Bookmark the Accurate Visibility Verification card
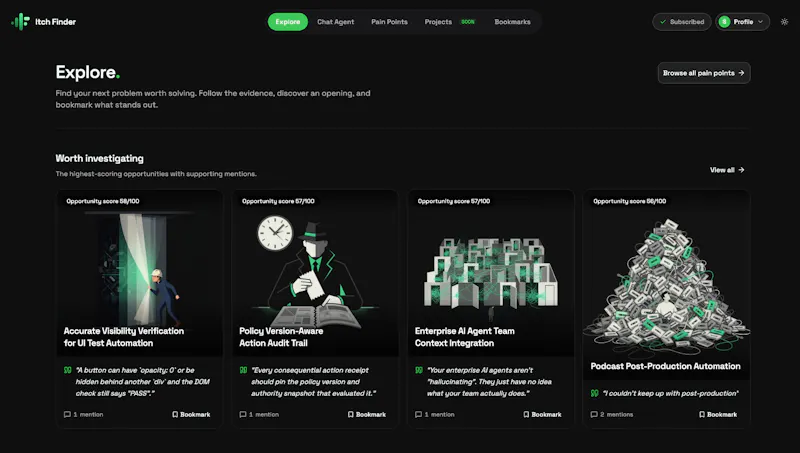The width and height of the screenshot is (800, 453). [191, 414]
